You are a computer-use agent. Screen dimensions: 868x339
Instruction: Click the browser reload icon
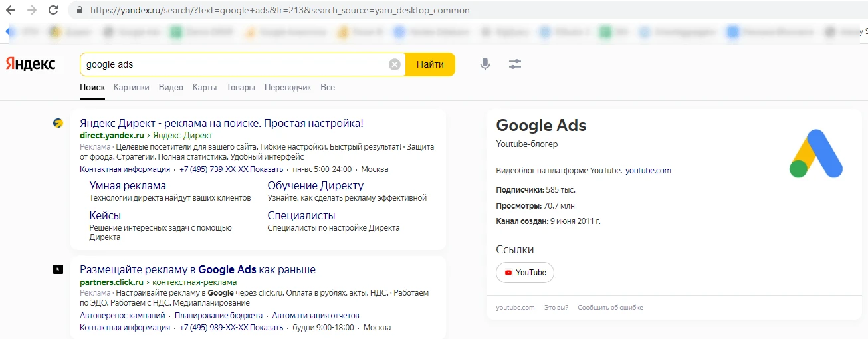tap(54, 11)
